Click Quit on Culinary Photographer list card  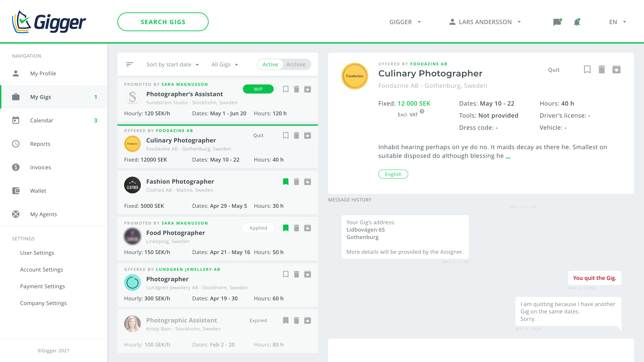tap(258, 135)
